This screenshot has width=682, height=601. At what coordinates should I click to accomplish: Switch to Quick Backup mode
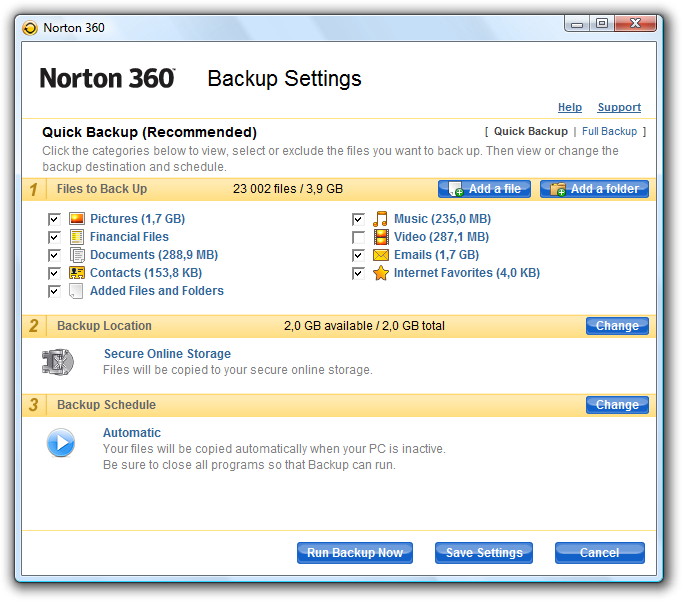531,131
